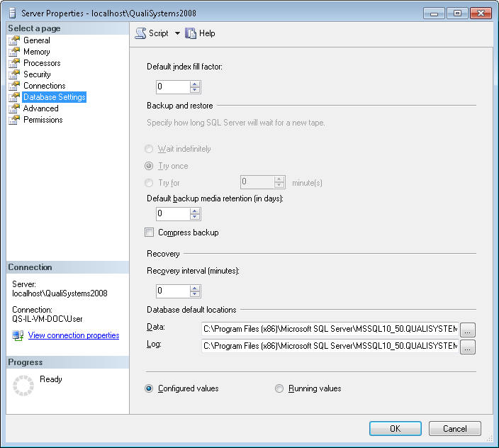Click the Advanced page icon
Screen dimensions: 499x448
(x=13, y=108)
